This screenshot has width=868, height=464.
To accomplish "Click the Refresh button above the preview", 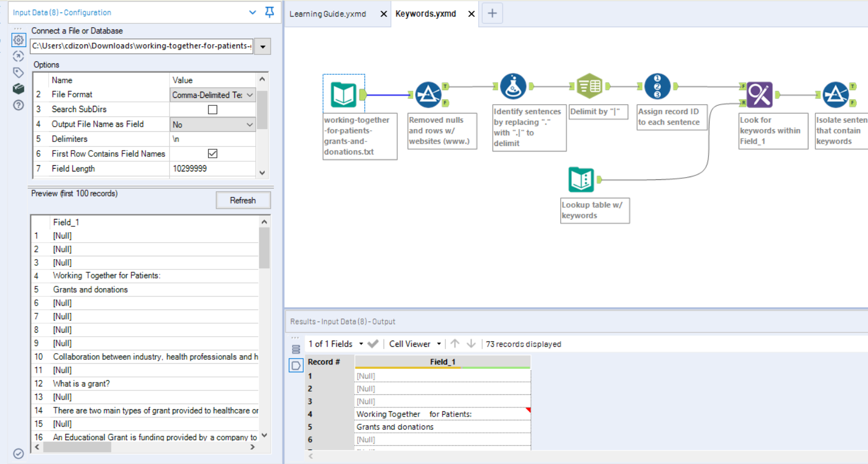I will click(243, 200).
